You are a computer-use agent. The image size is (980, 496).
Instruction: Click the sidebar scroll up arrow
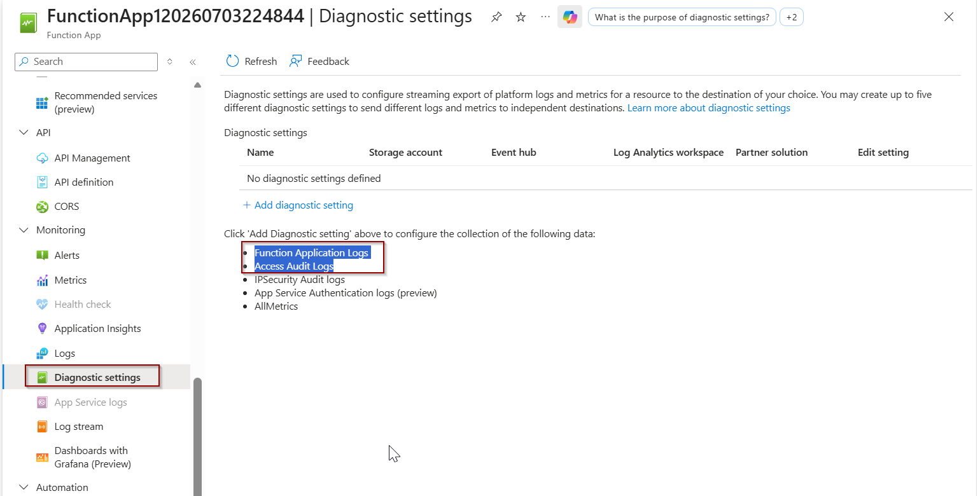(197, 85)
